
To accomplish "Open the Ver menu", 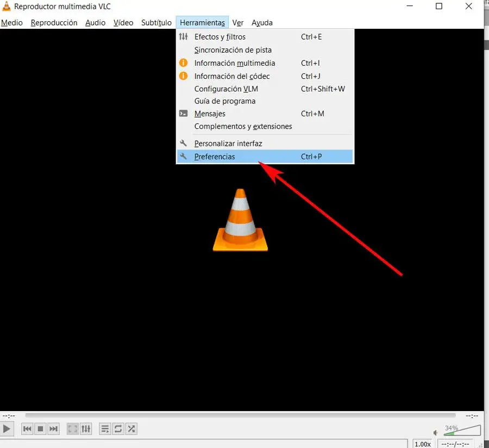I will point(237,22).
